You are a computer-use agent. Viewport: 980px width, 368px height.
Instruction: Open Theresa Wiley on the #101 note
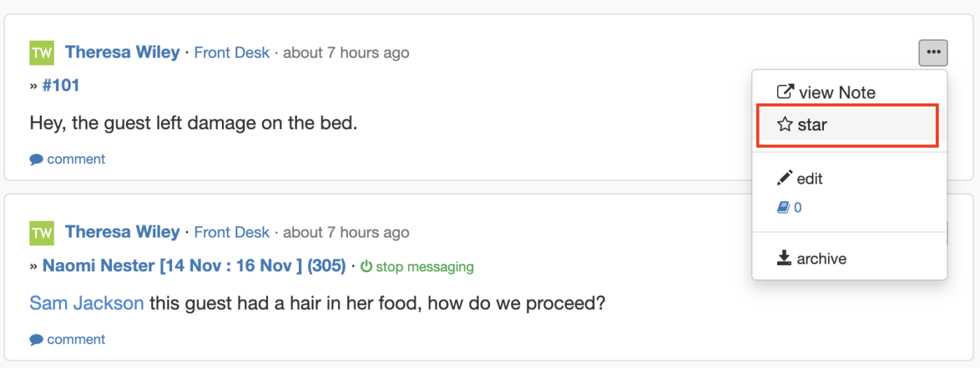pos(122,53)
